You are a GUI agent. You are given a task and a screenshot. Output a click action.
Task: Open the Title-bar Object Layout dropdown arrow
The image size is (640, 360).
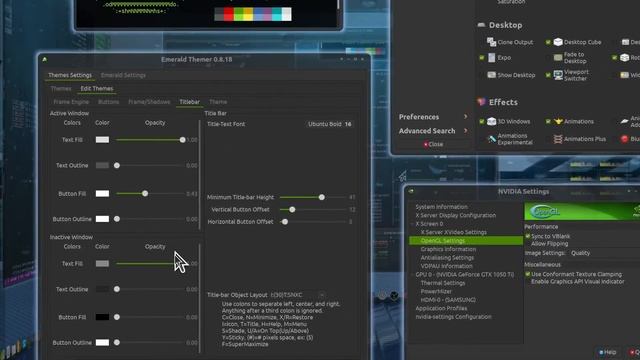coord(322,295)
